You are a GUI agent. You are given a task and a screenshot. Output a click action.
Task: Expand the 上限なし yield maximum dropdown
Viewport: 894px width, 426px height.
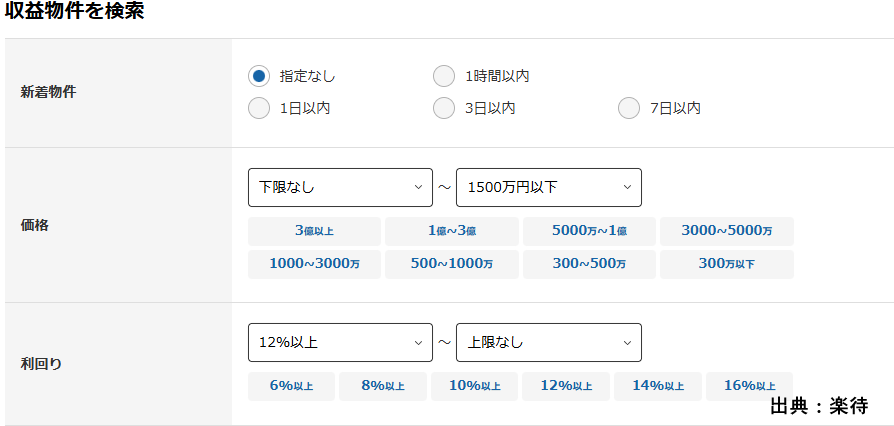(548, 342)
